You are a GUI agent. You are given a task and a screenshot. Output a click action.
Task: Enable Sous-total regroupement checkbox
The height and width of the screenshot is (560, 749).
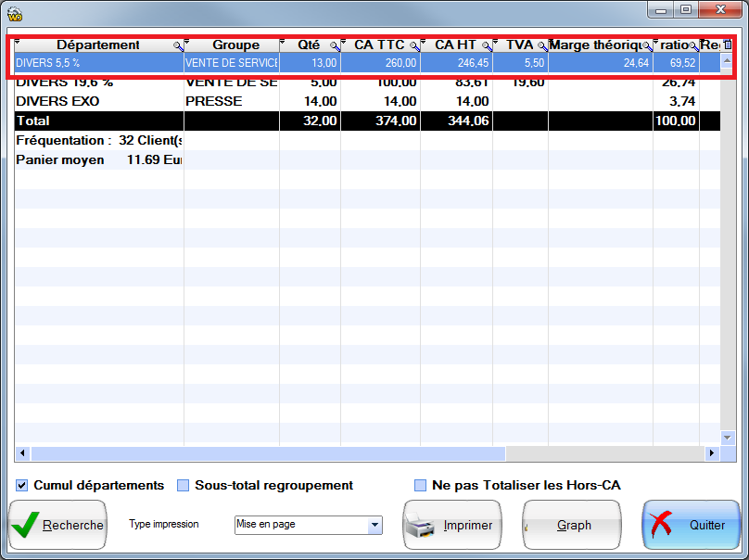[x=183, y=485]
